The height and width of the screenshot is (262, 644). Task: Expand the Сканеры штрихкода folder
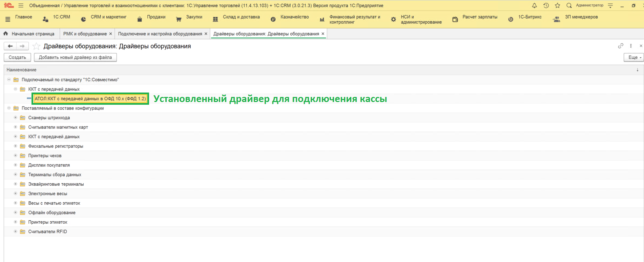coord(16,118)
